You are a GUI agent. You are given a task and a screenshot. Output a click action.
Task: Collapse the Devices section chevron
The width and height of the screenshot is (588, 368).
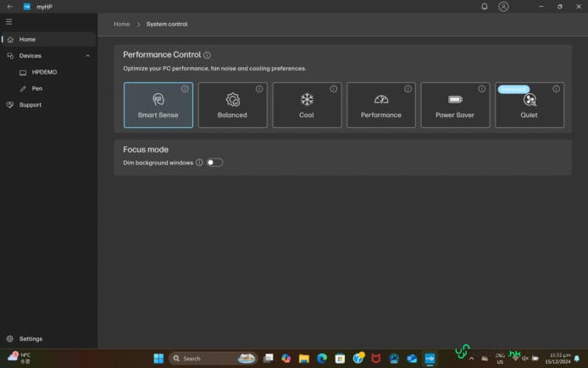(x=88, y=56)
